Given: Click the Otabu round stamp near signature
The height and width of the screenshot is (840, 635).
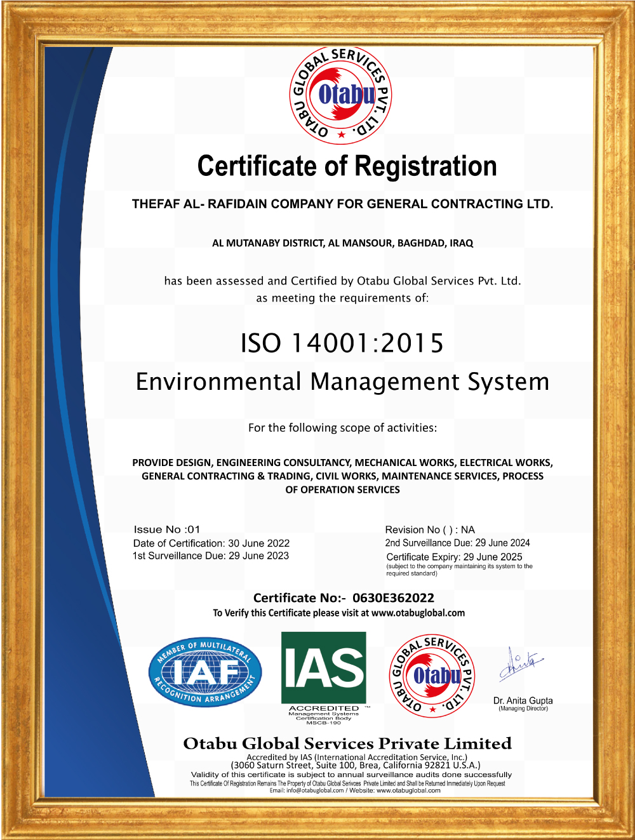Looking at the screenshot, I should point(432,676).
